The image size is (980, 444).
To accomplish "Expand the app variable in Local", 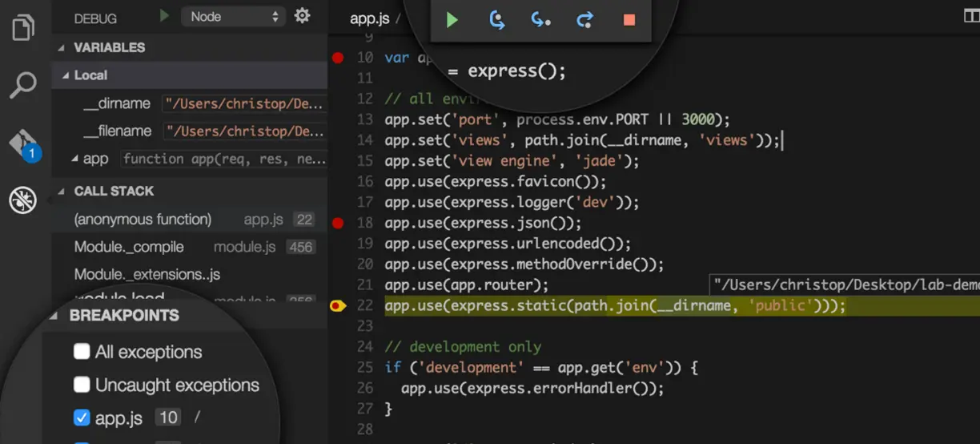I will point(75,159).
